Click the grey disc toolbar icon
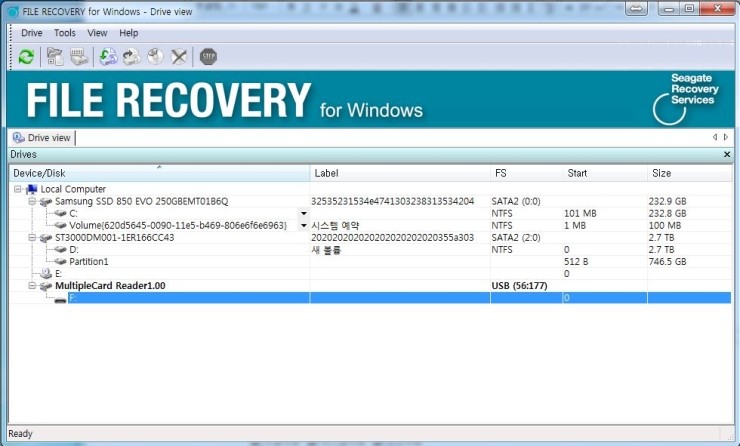The image size is (740, 446). click(155, 57)
